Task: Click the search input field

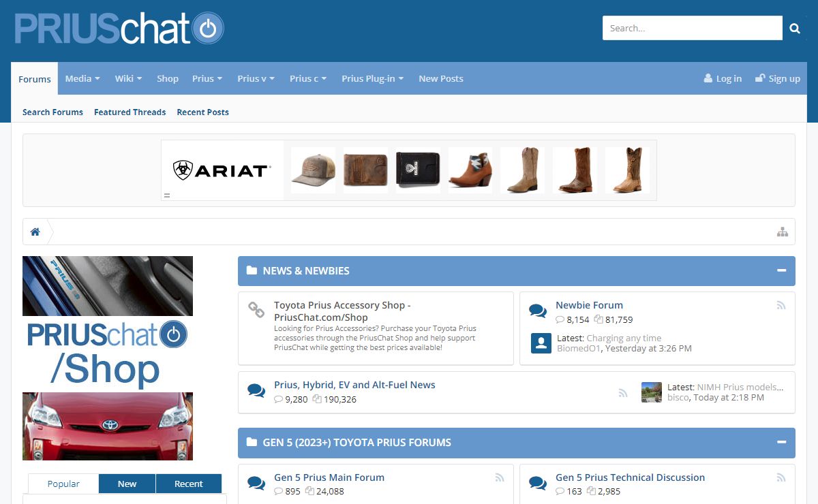Action: coord(693,28)
